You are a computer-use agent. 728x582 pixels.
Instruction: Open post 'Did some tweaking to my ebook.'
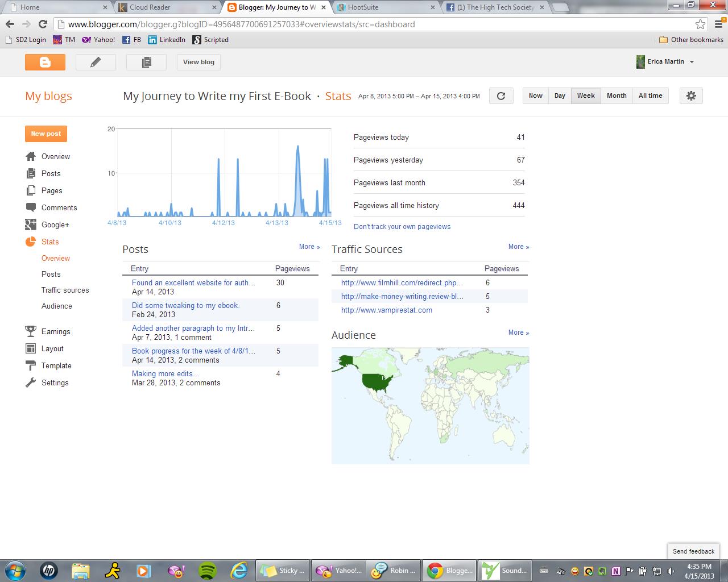point(186,305)
